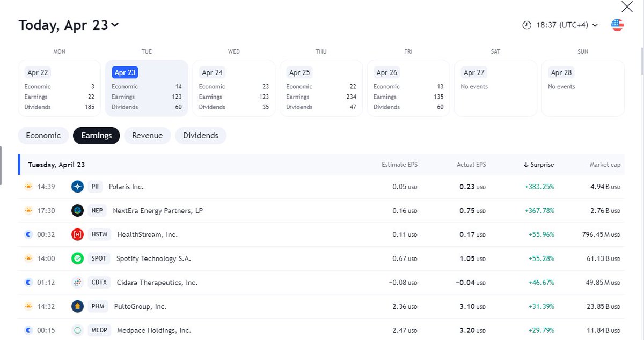Click the clock icon next to 18:37
Image resolution: width=644 pixels, height=340 pixels.
click(x=527, y=25)
